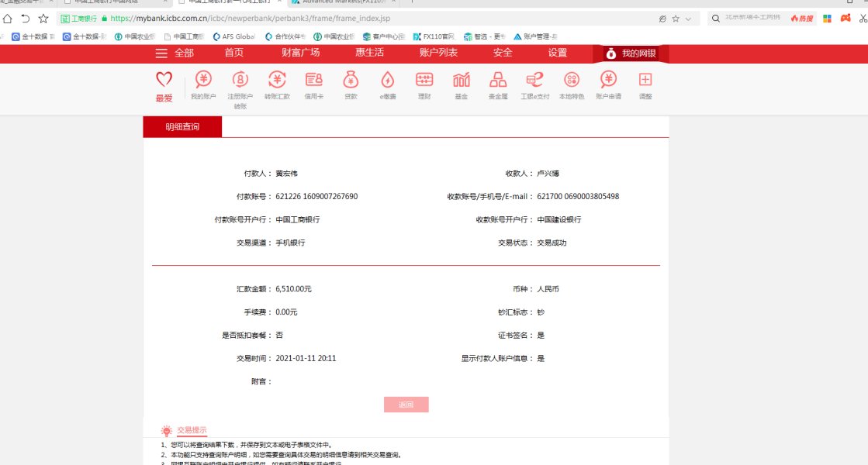Select payer account number 621226 1609007267690
Screen dimensions: 868x465
click(316, 196)
